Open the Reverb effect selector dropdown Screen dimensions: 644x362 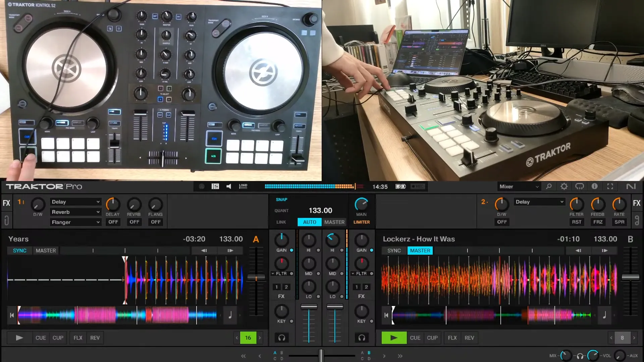(x=75, y=212)
